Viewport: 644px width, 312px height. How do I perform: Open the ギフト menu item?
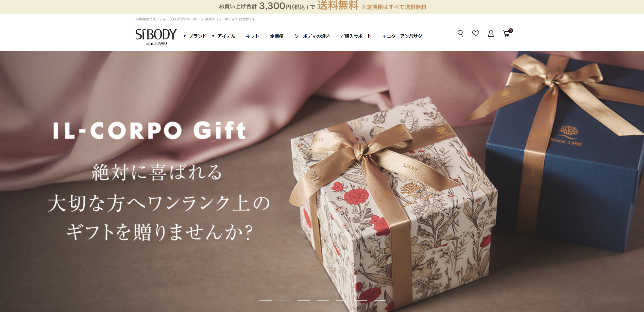point(253,36)
